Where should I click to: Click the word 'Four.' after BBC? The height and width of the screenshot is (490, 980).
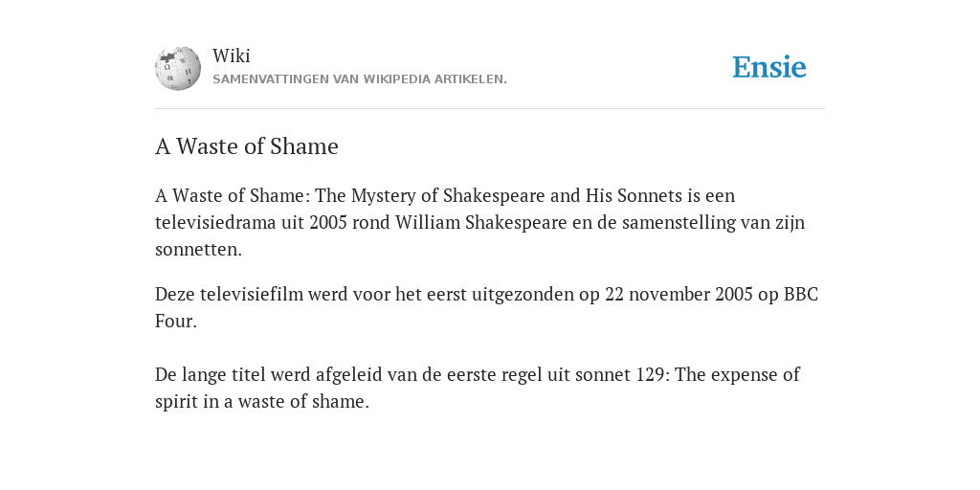(176, 322)
